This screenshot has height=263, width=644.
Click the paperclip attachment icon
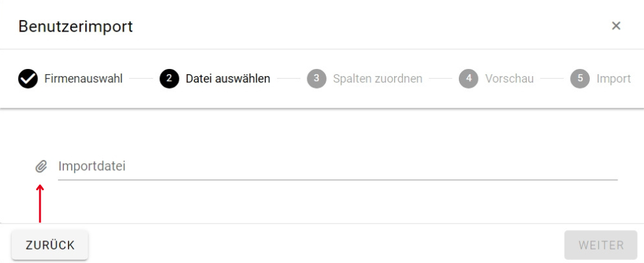41,167
